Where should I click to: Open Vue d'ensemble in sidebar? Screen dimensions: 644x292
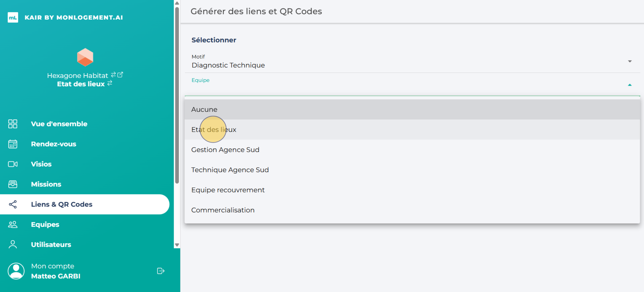[59, 124]
